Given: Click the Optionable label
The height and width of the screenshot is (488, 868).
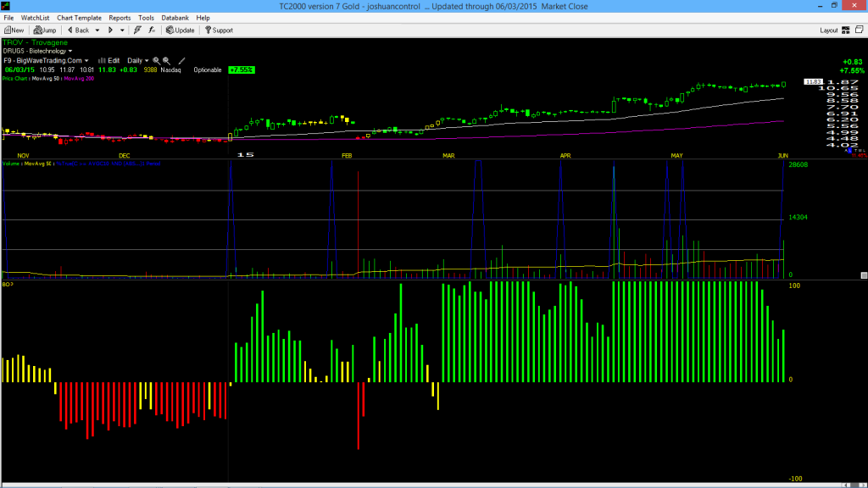Looking at the screenshot, I should coord(208,70).
